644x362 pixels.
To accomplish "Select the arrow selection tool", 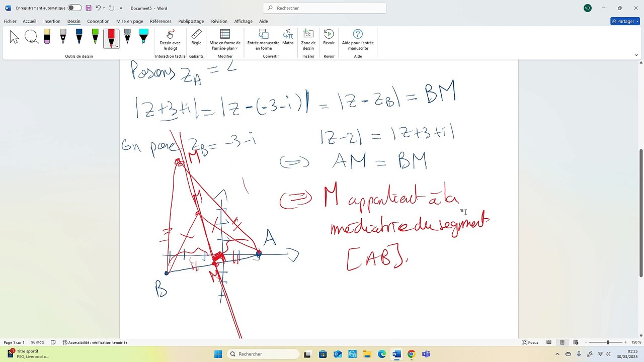I will click(x=14, y=37).
